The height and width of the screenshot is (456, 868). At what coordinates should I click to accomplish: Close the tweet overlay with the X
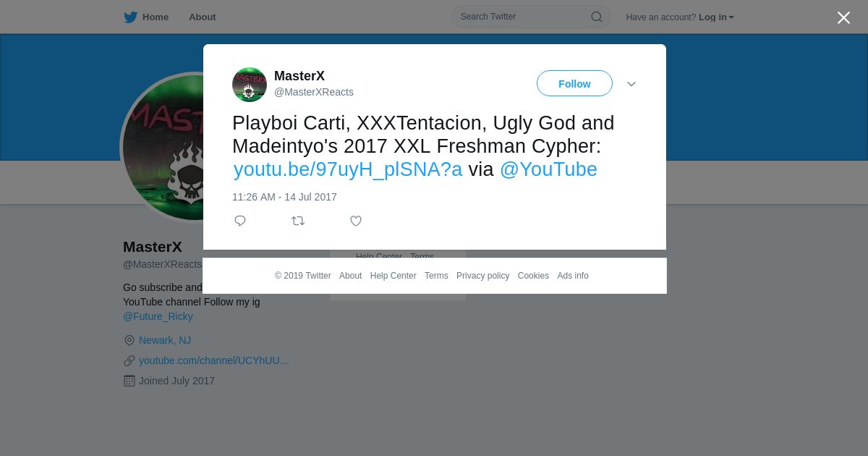[x=843, y=17]
